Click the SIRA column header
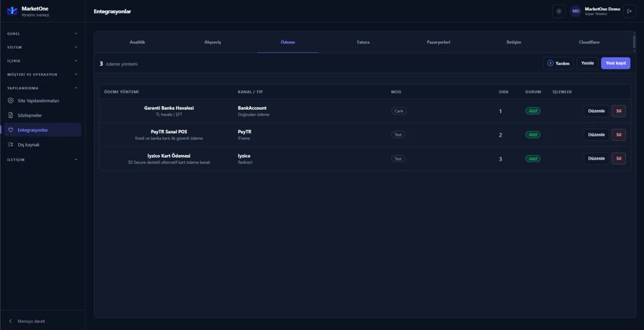Screen dimensions: 644x330 503,92
